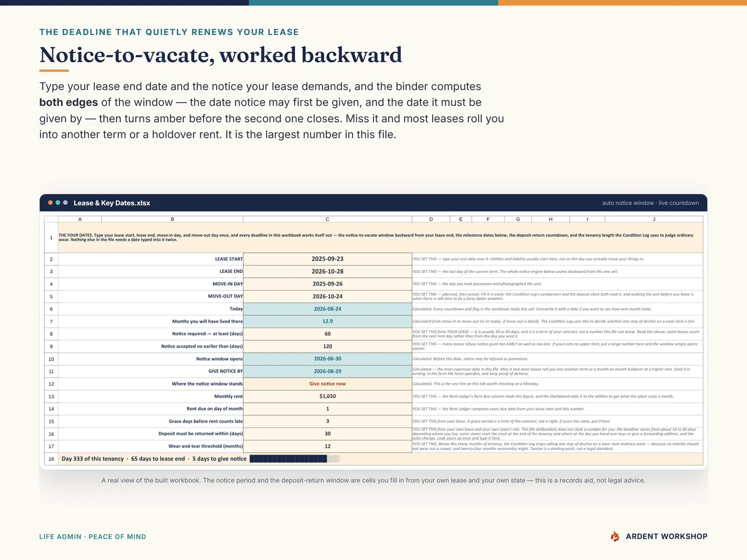Click the MOVE-OUT DAY label
The height and width of the screenshot is (560, 747).
[x=226, y=296]
